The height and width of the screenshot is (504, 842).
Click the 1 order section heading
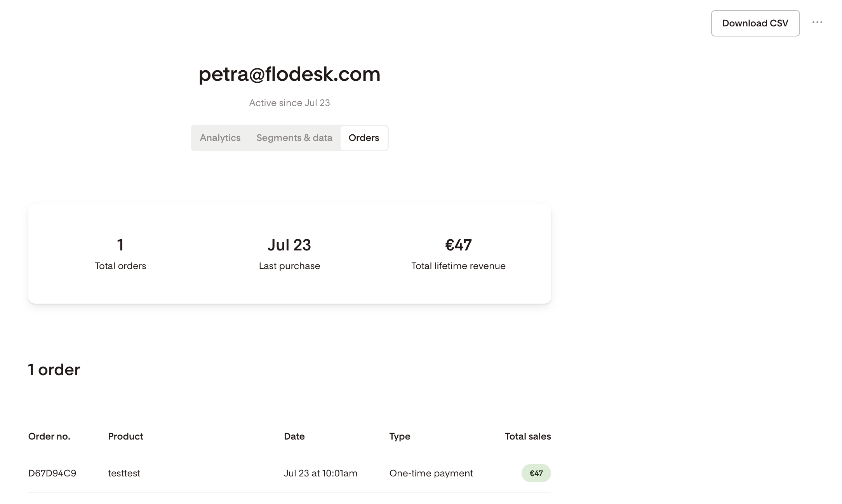tap(54, 370)
